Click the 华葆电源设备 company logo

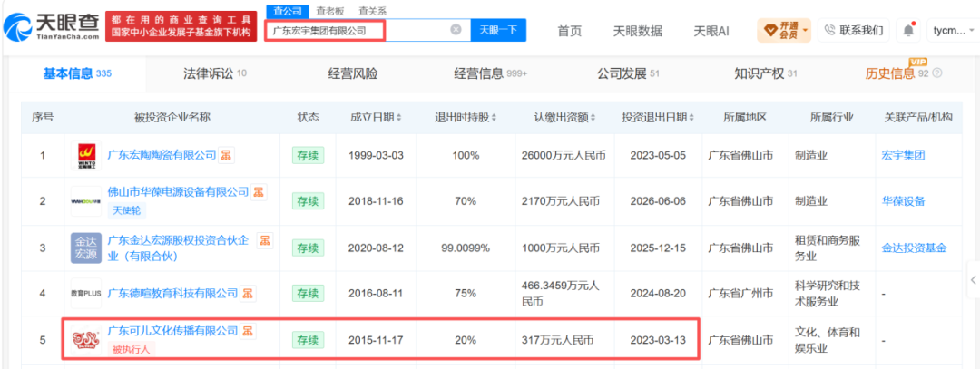click(85, 201)
